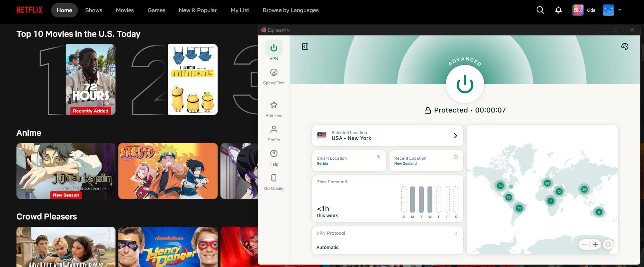Screen dimensions: 644x267
Task: Open My Life with the Walter Boys thumbnail
Action: click(66, 247)
